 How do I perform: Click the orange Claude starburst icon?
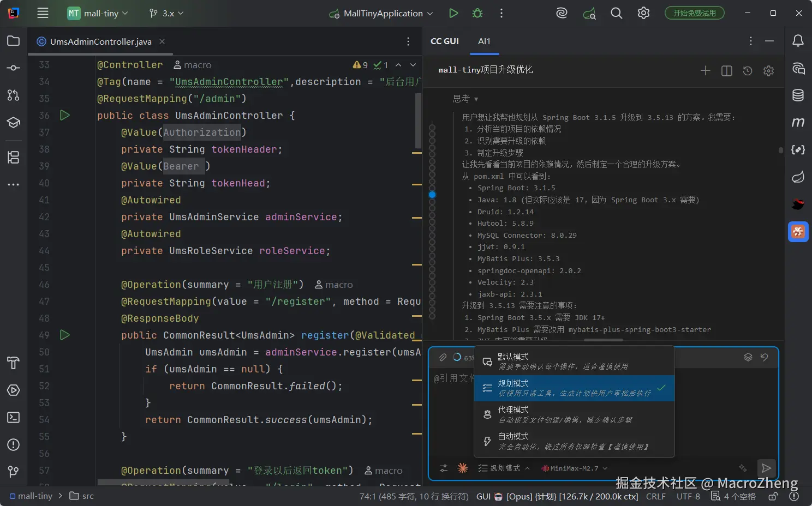click(462, 468)
